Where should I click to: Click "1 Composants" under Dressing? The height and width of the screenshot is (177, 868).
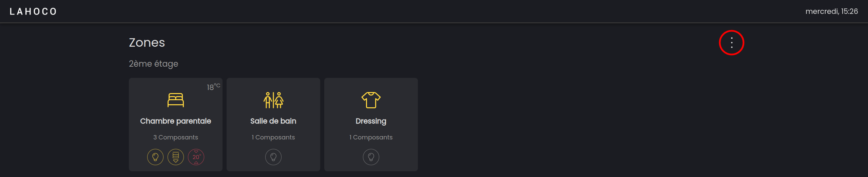(x=371, y=137)
